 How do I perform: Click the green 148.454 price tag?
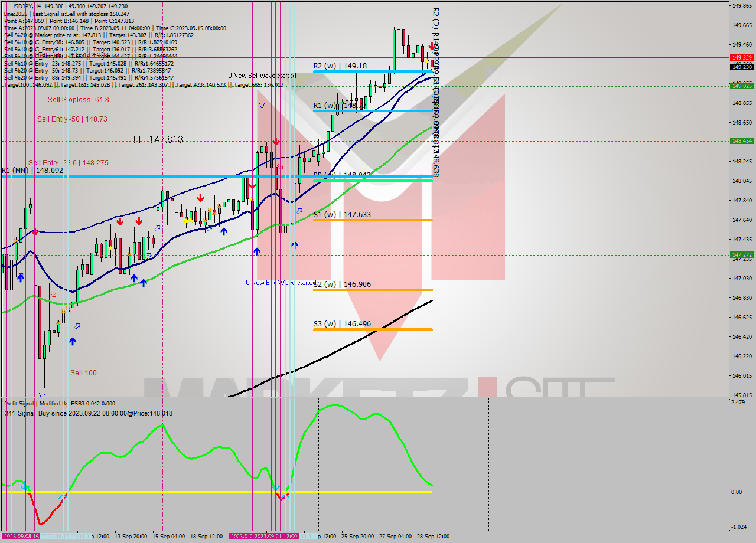coord(741,140)
